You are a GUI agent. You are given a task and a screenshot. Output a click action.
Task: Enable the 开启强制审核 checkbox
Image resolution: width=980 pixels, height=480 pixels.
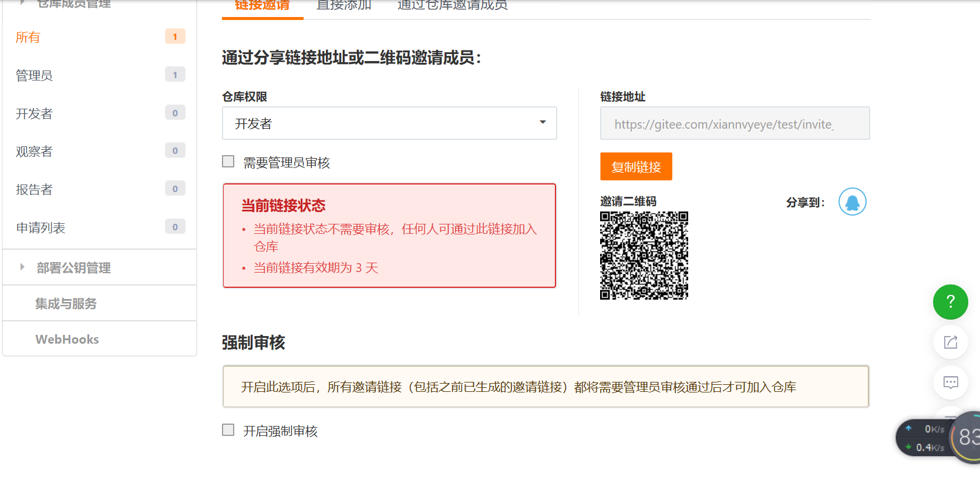pyautogui.click(x=228, y=430)
